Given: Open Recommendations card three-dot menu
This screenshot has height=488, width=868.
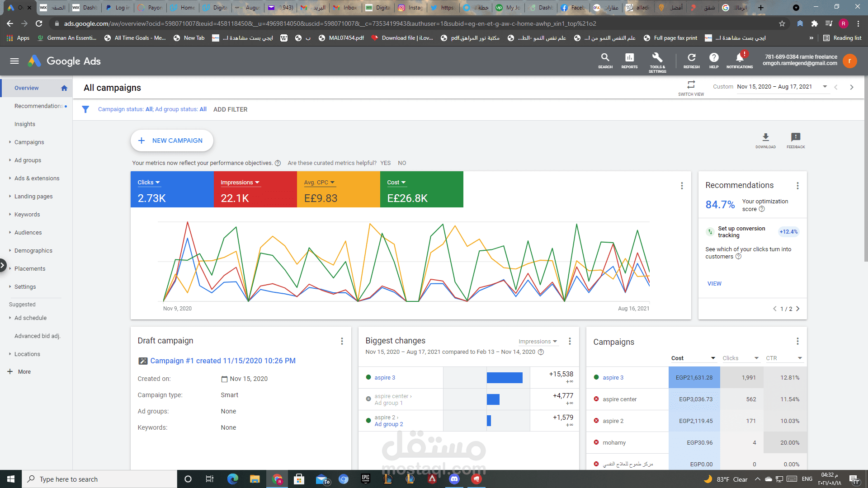Looking at the screenshot, I should point(797,186).
